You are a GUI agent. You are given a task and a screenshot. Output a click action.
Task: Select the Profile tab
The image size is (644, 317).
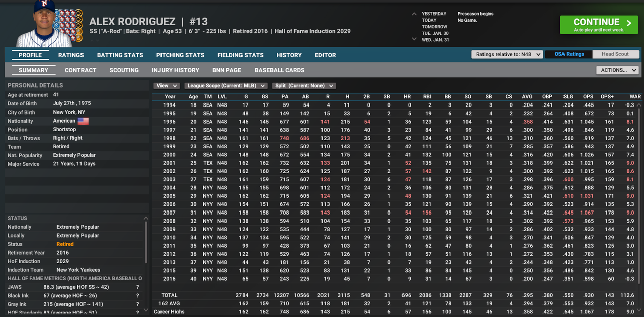pos(30,55)
